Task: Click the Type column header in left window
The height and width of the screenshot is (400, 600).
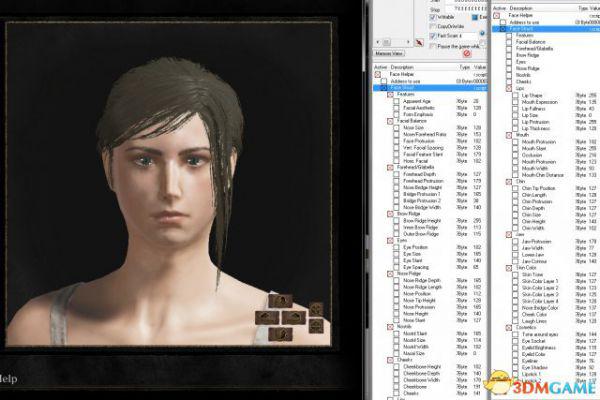Action: click(x=465, y=67)
